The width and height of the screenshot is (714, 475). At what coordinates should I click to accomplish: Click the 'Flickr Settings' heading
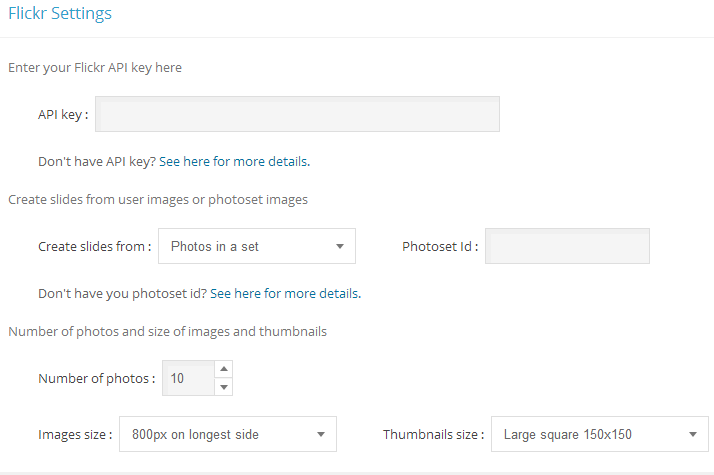point(60,14)
